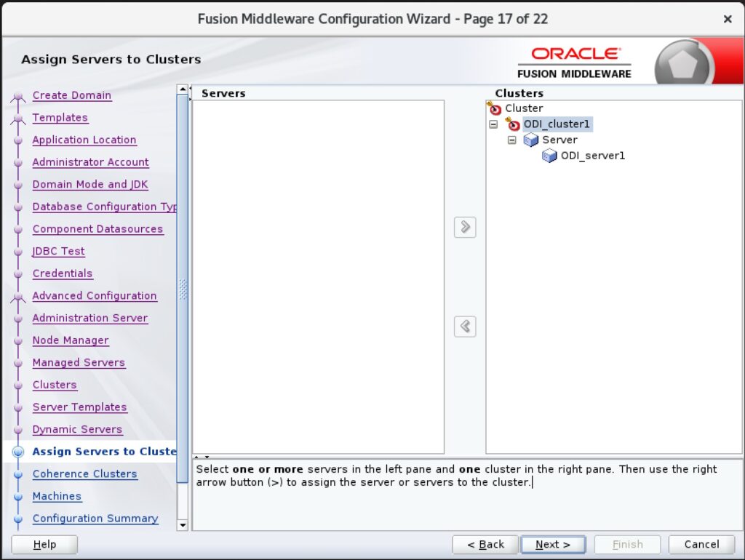Go to the Machines step

(x=57, y=496)
